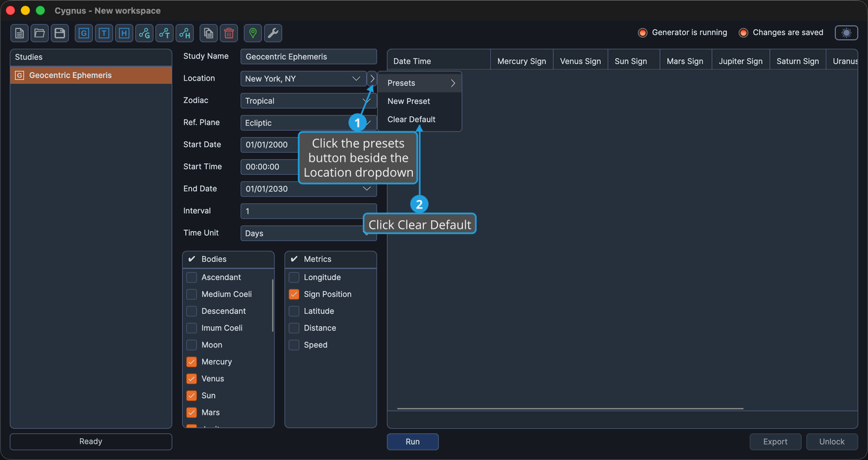Uncheck Mercury body
The height and width of the screenshot is (460, 868).
coord(192,362)
